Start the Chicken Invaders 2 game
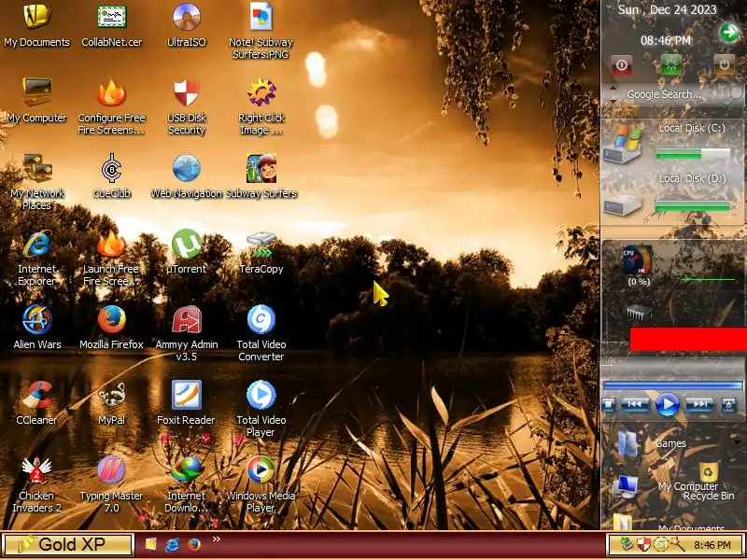747x560 pixels. [x=37, y=484]
